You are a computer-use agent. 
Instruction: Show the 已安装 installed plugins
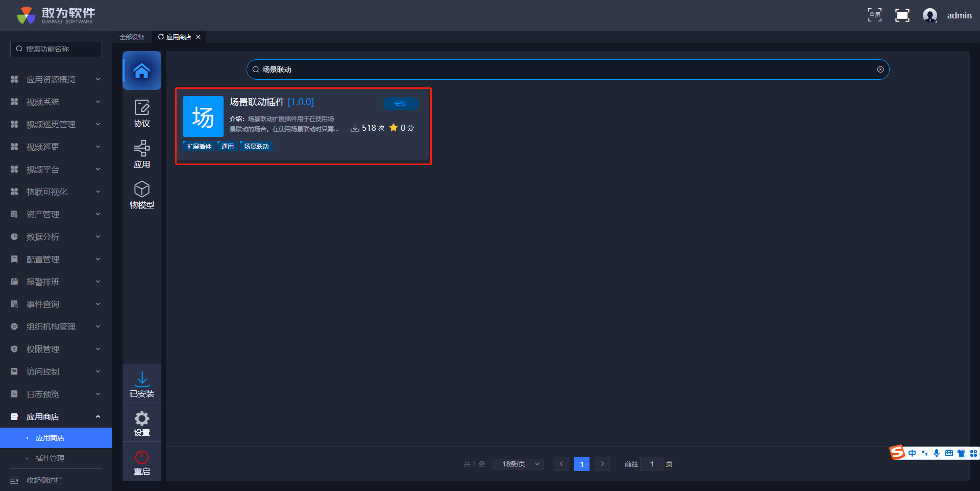click(x=142, y=385)
